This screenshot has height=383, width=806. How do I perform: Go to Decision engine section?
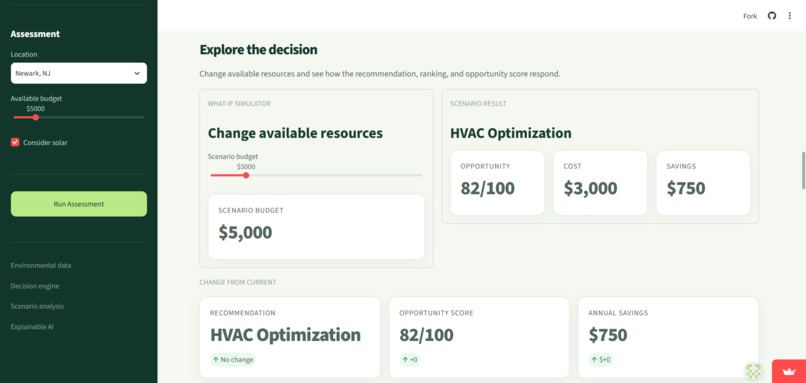[35, 286]
